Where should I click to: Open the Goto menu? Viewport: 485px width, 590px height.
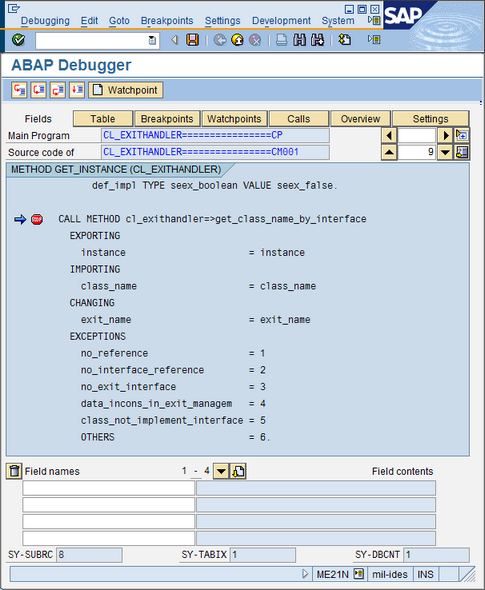[119, 21]
